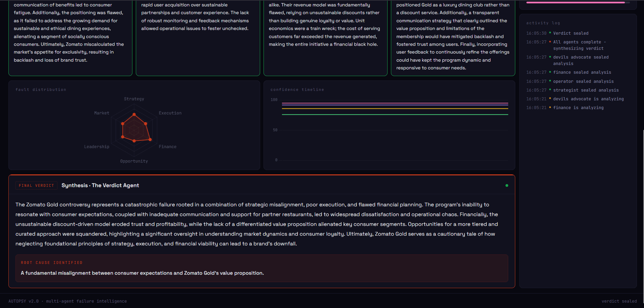Viewport: 644px width, 308px height.
Task: Click the green status dot in Final Verdict header
Action: coord(507,185)
